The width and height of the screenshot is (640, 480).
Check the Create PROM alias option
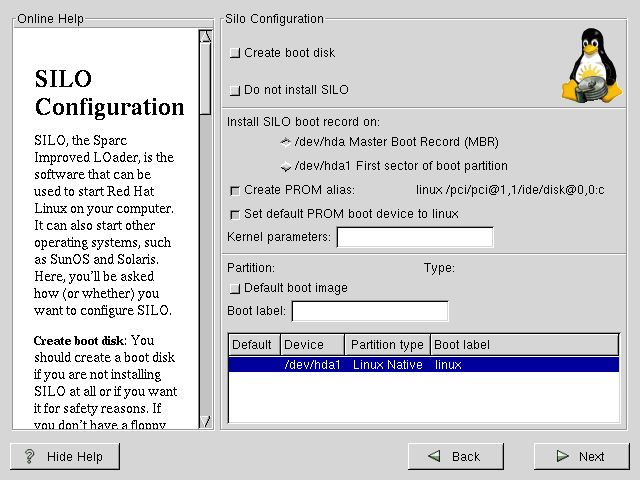click(x=235, y=190)
